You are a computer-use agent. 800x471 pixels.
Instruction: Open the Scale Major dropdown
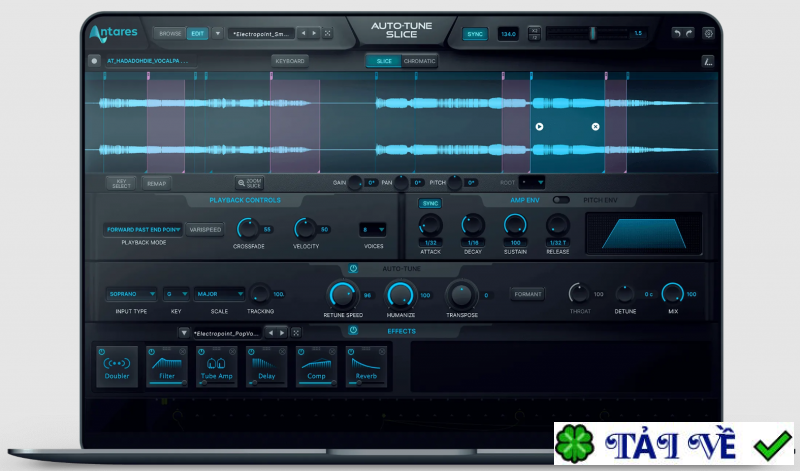(219, 294)
